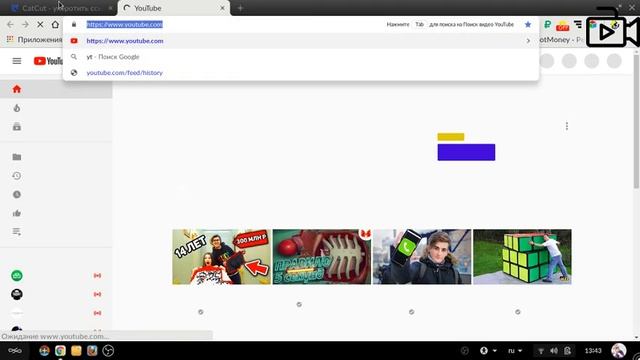Go forward with browser forward arrow
This screenshot has width=640, height=360.
coord(25,24)
